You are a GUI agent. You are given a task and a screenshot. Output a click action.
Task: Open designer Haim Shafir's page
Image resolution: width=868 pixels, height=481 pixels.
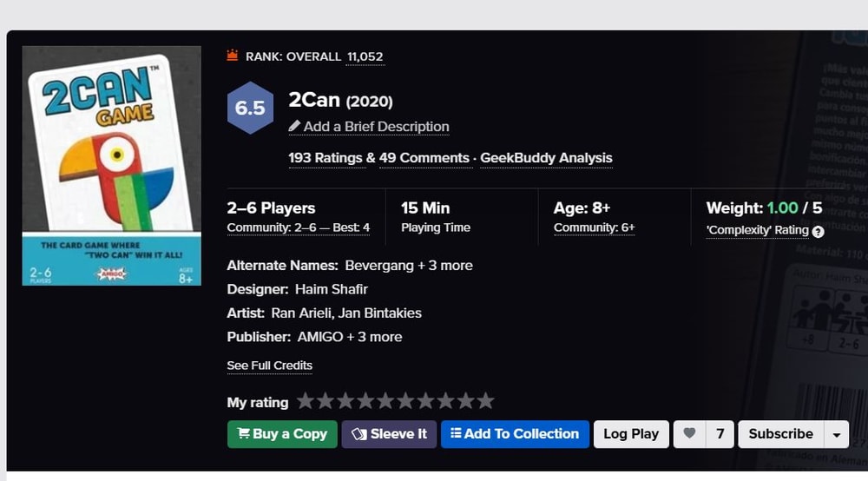tap(331, 289)
